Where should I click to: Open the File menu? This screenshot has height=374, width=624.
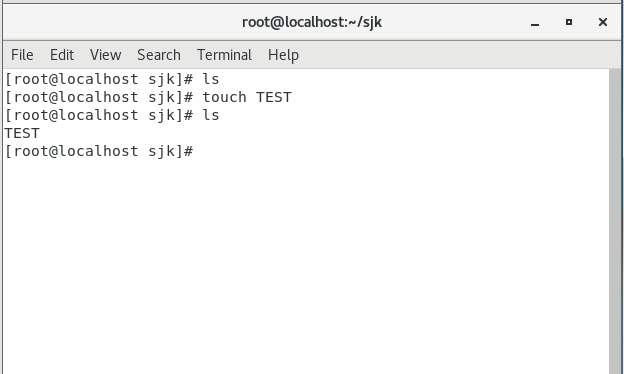tap(22, 55)
